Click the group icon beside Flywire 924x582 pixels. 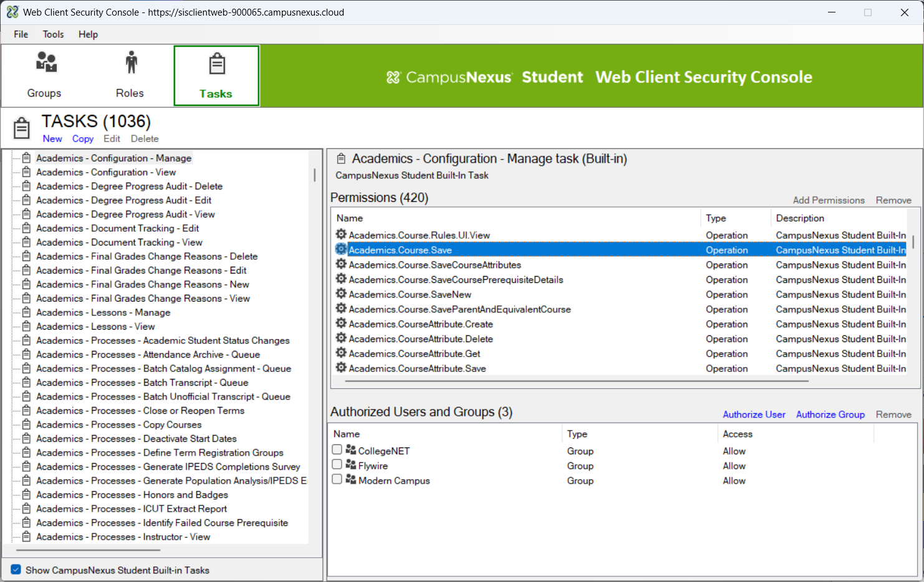pyautogui.click(x=351, y=465)
